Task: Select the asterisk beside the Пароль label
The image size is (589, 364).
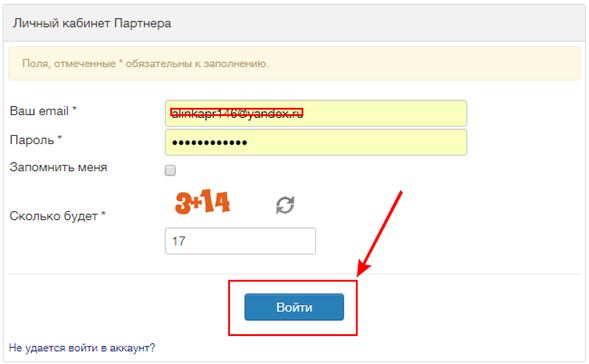Action: (x=59, y=138)
